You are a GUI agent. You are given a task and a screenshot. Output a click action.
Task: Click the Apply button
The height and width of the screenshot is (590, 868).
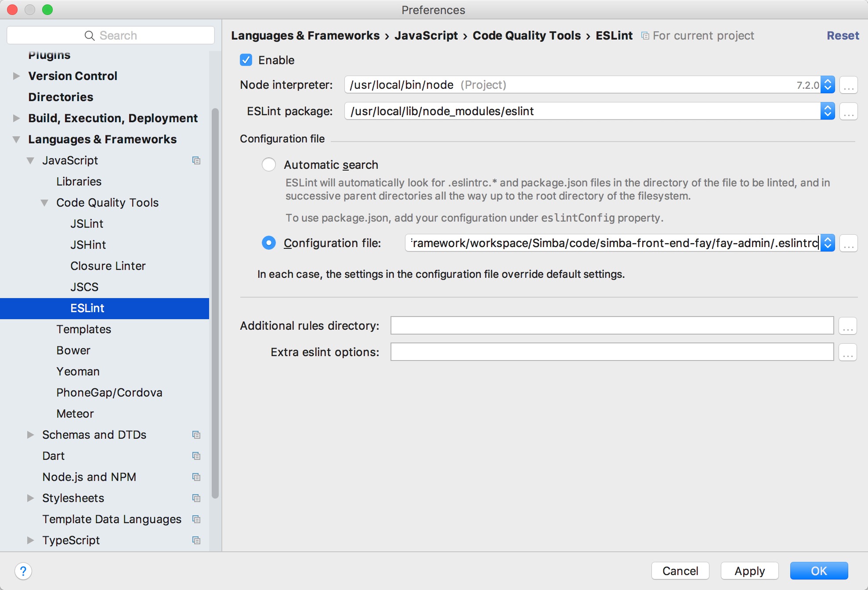click(749, 571)
